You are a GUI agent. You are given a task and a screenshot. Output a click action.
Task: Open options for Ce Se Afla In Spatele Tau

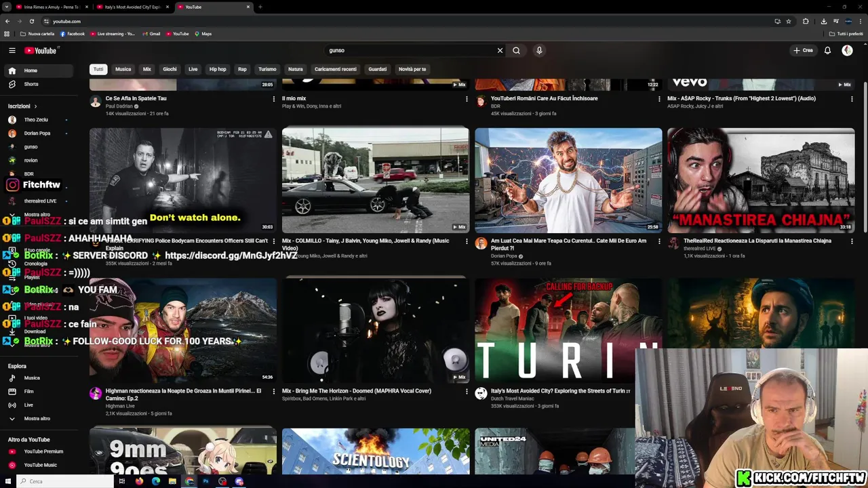coord(274,99)
